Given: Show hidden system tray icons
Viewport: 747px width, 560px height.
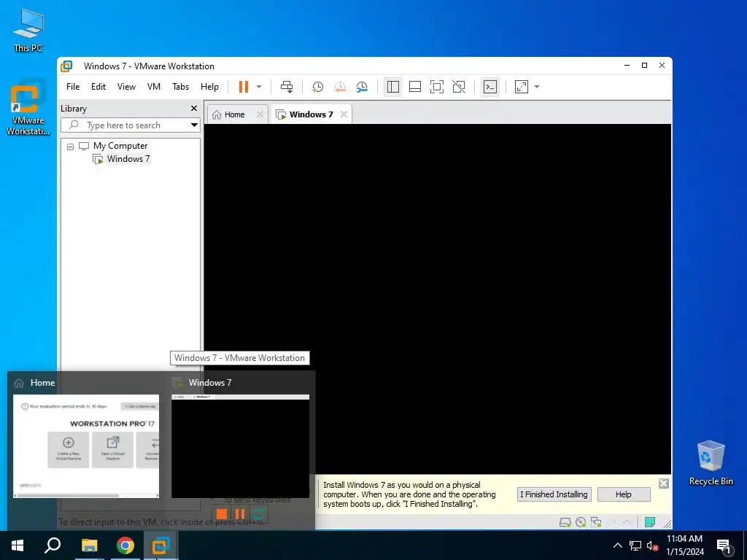Looking at the screenshot, I should (x=617, y=545).
